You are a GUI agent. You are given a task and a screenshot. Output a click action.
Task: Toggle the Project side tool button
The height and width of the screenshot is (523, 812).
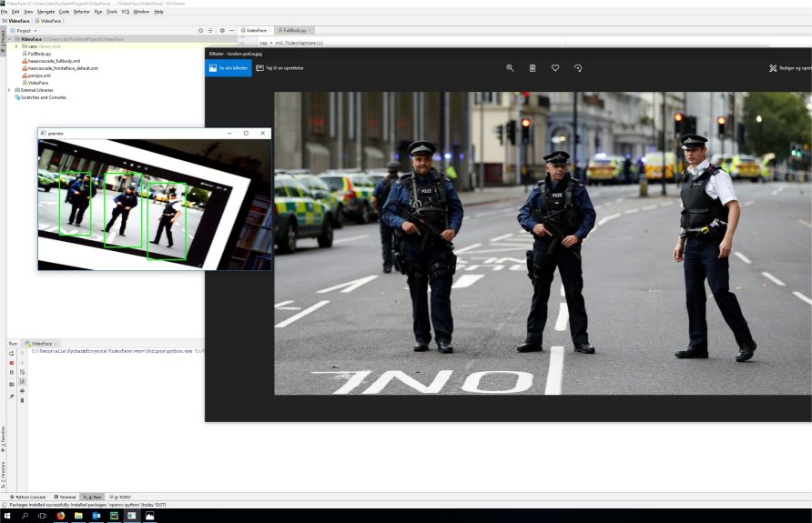(x=3, y=41)
